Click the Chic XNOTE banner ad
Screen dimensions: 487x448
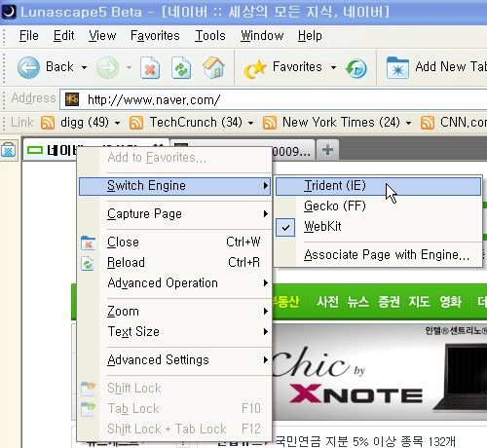click(x=379, y=372)
